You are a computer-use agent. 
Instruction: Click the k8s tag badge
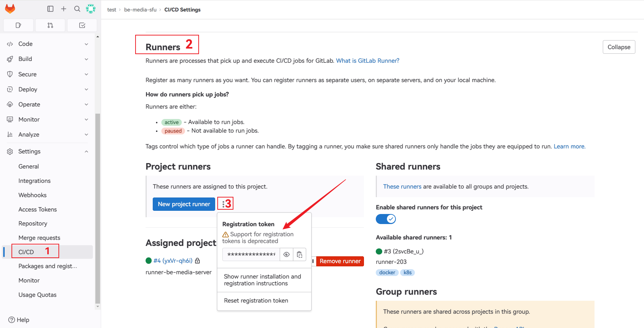pyautogui.click(x=407, y=272)
